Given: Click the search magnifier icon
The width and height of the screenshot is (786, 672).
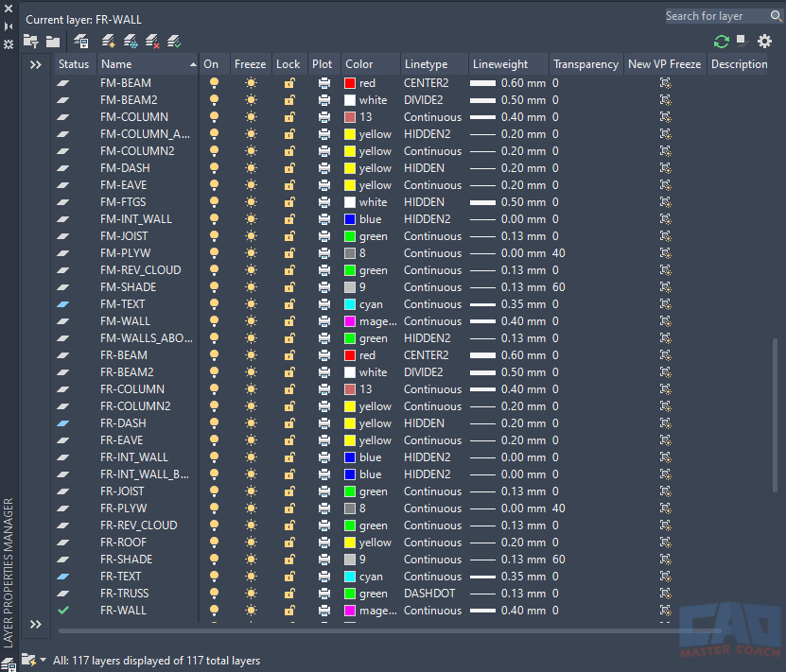Looking at the screenshot, I should [x=776, y=16].
